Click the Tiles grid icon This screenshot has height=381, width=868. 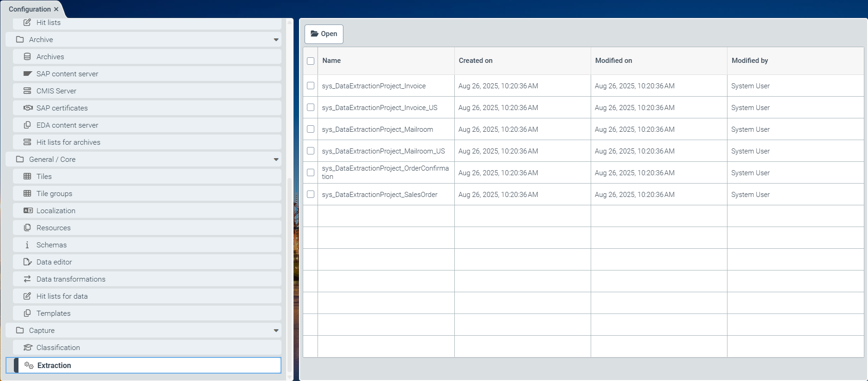tap(27, 176)
